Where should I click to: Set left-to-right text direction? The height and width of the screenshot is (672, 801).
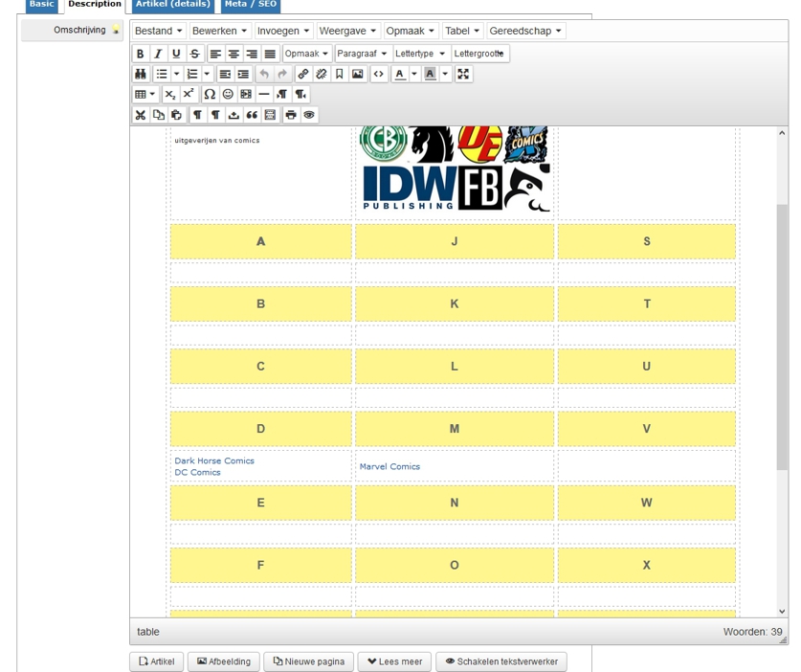tap(282, 94)
